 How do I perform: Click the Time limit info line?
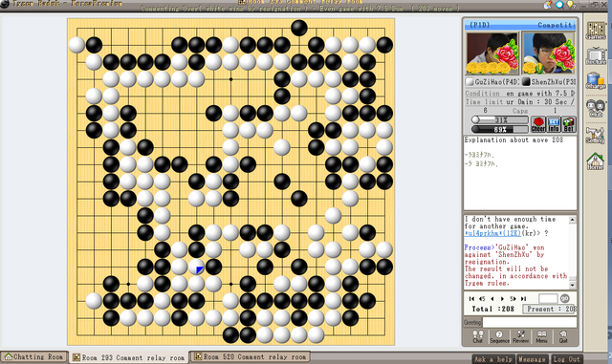click(520, 102)
